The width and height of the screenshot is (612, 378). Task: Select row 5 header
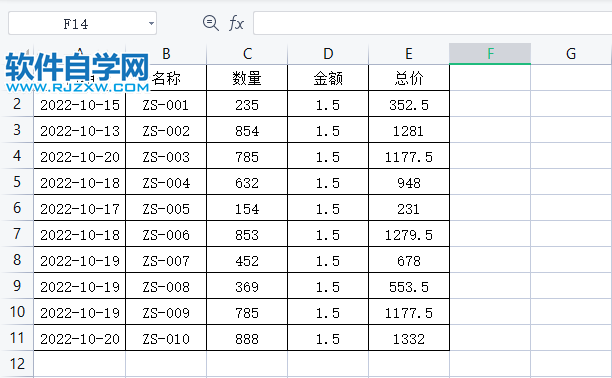(x=17, y=182)
